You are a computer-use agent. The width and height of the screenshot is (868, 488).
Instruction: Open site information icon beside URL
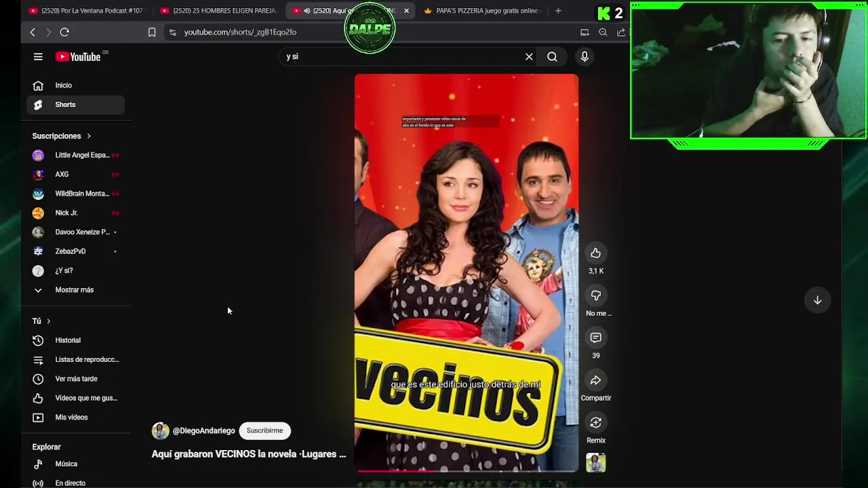coord(172,32)
